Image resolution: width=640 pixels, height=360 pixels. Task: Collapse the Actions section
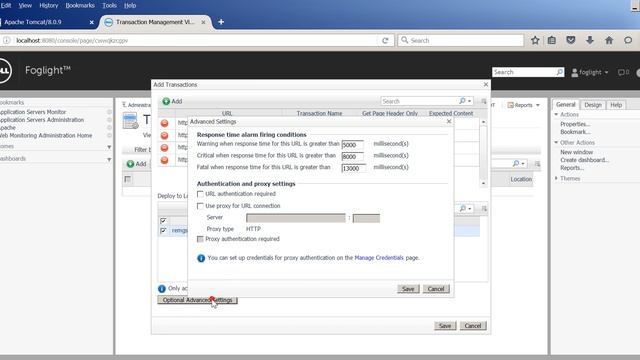pyautogui.click(x=556, y=114)
